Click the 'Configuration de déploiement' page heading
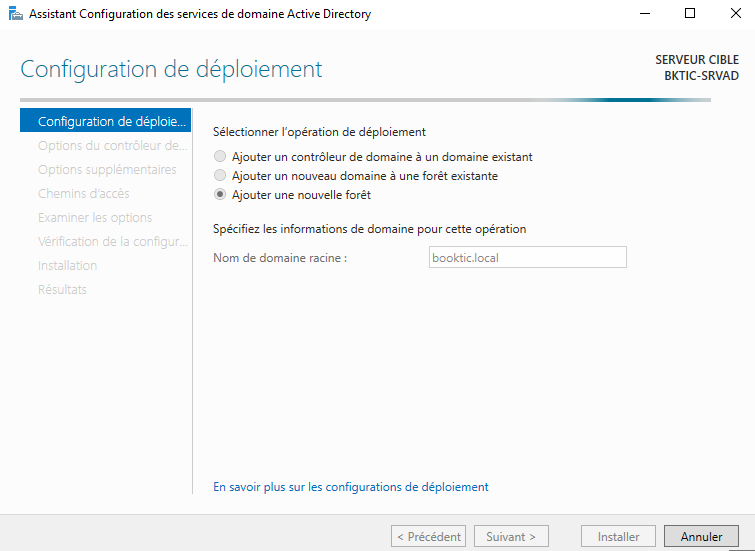Image resolution: width=755 pixels, height=551 pixels. [171, 69]
